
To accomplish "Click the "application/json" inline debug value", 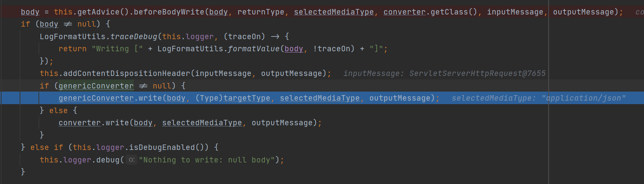I will 584,98.
